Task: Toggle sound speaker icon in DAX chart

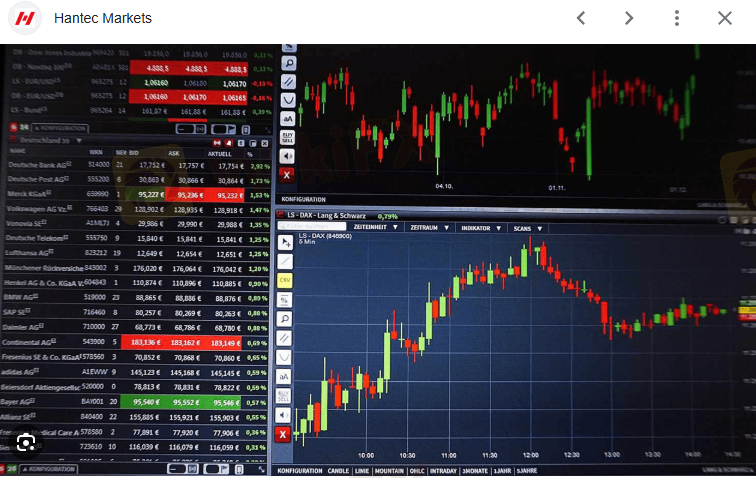Action: pyautogui.click(x=283, y=415)
